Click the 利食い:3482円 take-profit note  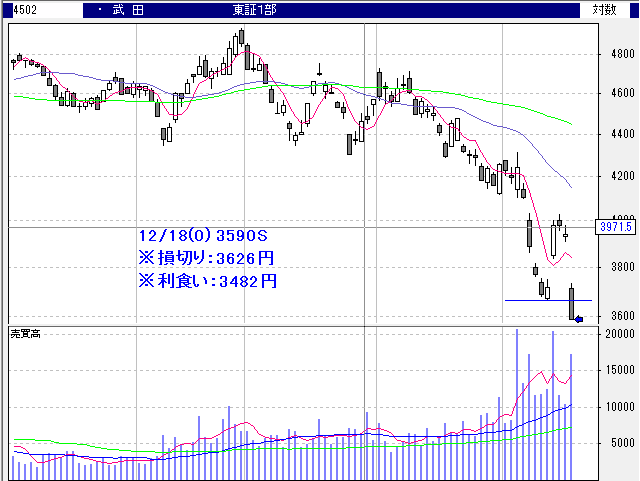[207, 281]
